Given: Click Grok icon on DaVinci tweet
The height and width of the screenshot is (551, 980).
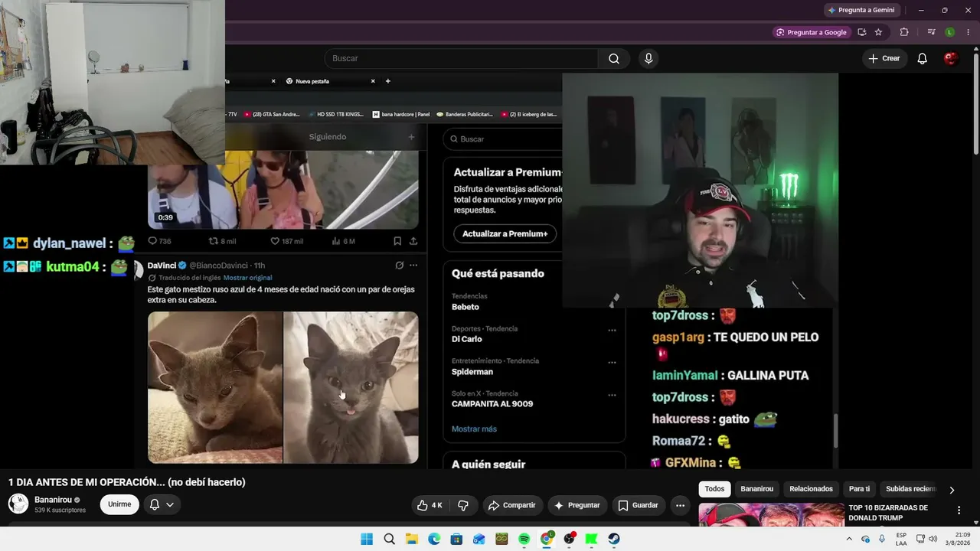Looking at the screenshot, I should click(399, 266).
